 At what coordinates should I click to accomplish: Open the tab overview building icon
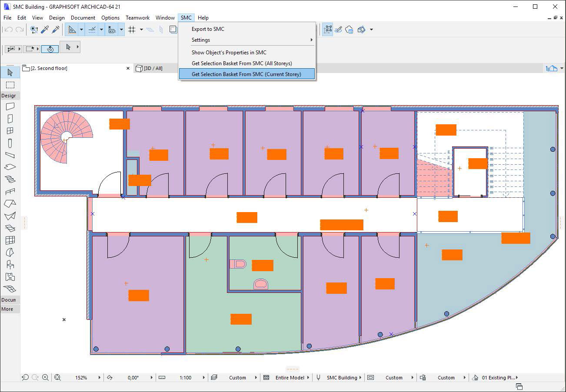pyautogui.click(x=552, y=68)
